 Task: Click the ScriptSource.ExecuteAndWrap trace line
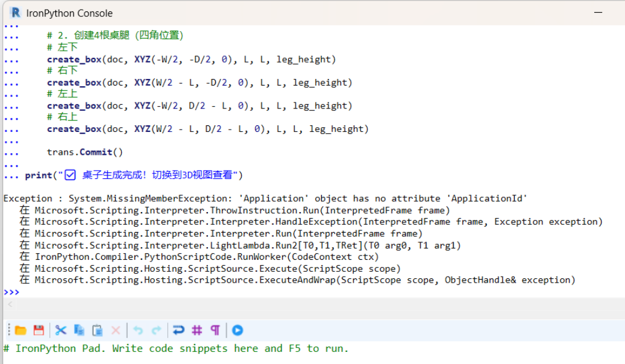pyautogui.click(x=297, y=280)
